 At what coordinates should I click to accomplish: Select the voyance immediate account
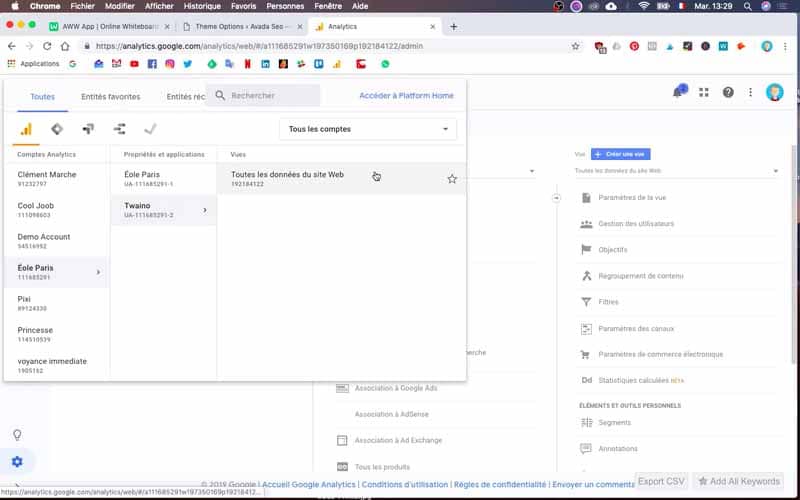[57, 365]
